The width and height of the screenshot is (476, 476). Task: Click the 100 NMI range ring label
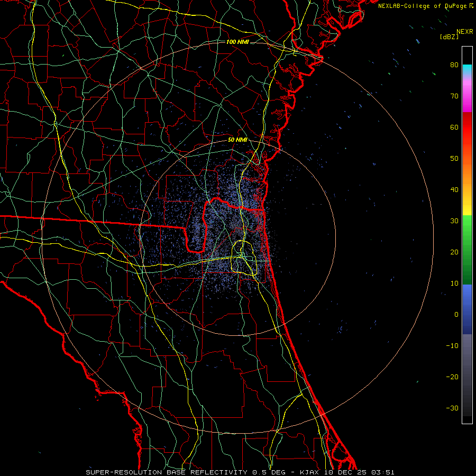[237, 42]
